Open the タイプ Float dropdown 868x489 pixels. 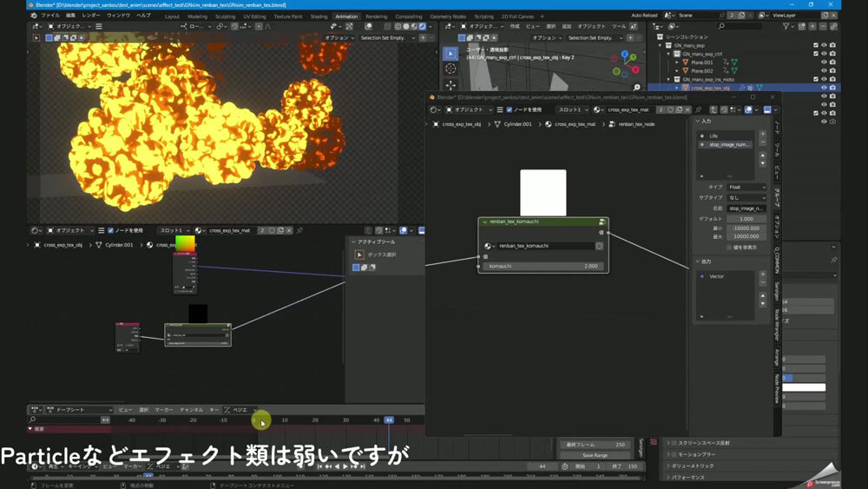click(x=746, y=187)
